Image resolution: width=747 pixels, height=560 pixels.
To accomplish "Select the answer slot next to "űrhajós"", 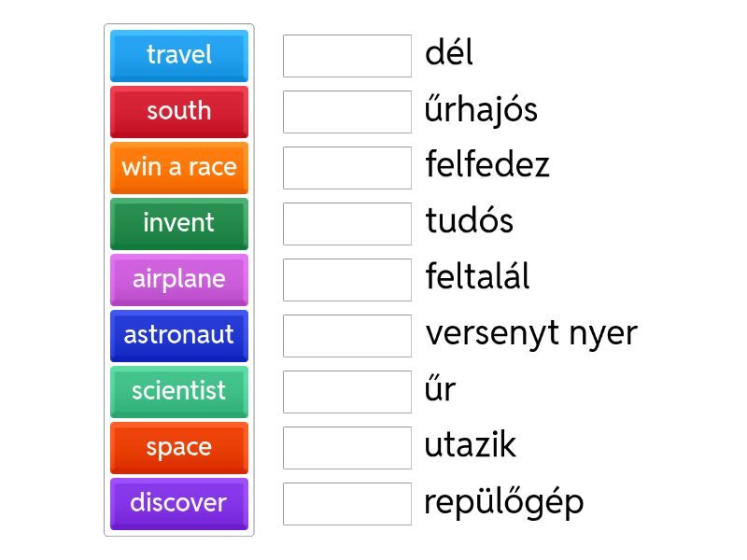I will point(347,112).
